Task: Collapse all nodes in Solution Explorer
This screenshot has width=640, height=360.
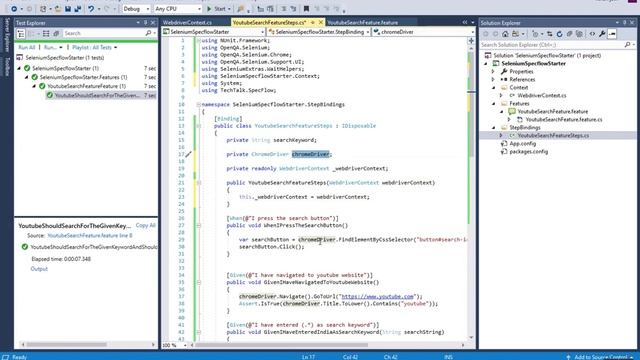Action: [569, 34]
